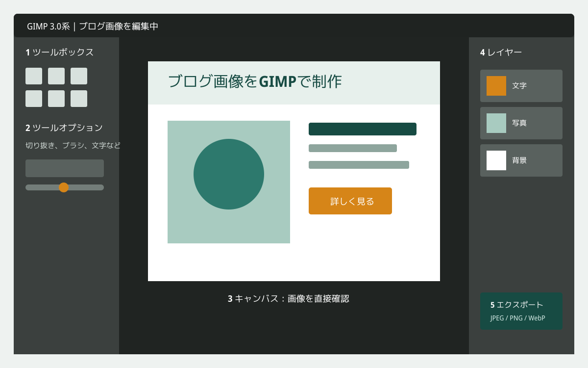Click the light green thumbnail of 写真 layer
Screen dimensions: 588x368
(496, 123)
